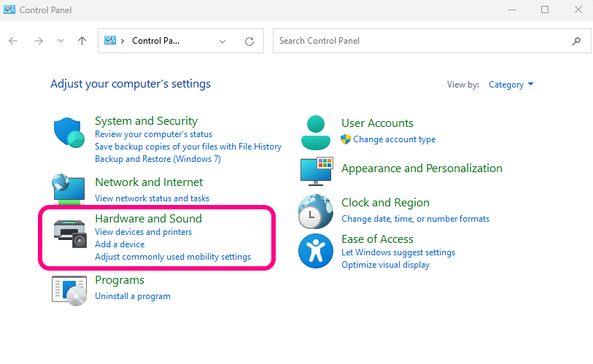The height and width of the screenshot is (364, 593).
Task: Expand the recent locations chevron
Action: point(61,41)
